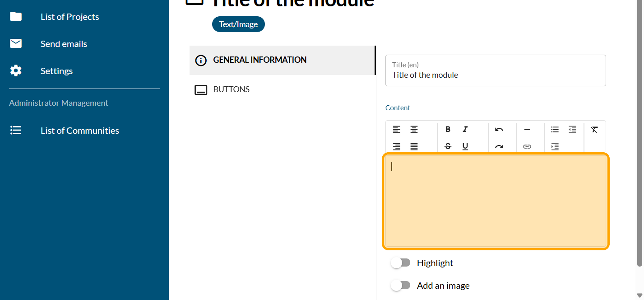Turn on Add an image

coord(400,286)
